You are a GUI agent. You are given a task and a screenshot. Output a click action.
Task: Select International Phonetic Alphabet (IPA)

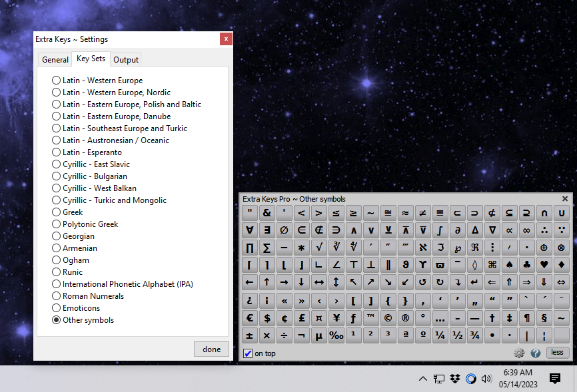123,284
